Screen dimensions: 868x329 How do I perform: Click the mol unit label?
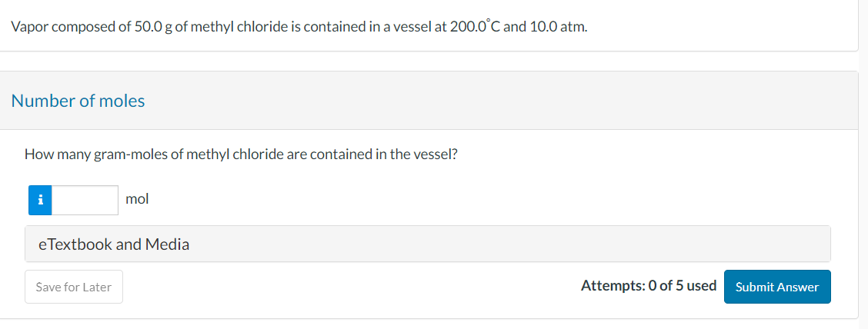click(x=137, y=199)
